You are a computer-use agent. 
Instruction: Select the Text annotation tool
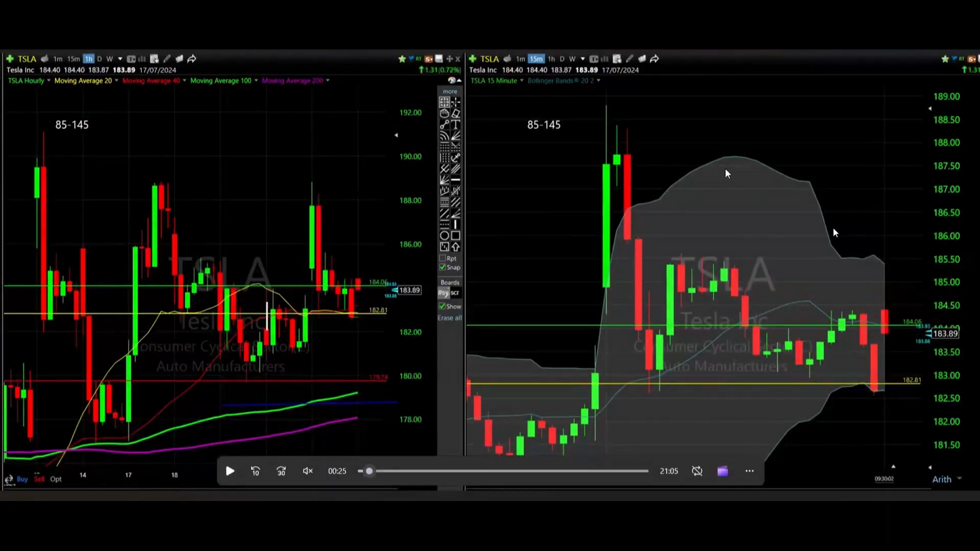455,125
